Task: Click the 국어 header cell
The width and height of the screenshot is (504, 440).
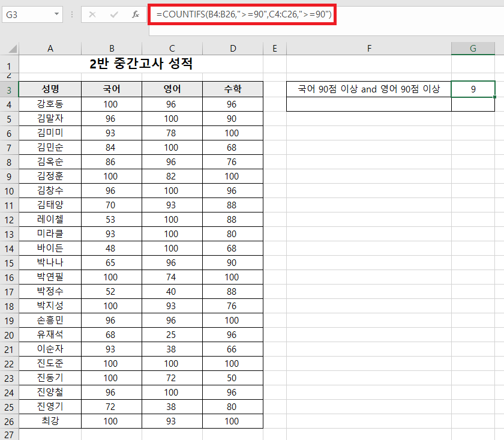Action: click(x=112, y=89)
